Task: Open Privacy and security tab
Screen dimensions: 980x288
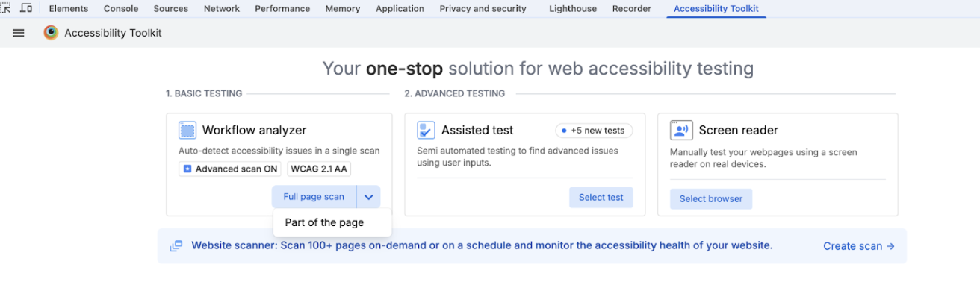Action: click(x=483, y=9)
